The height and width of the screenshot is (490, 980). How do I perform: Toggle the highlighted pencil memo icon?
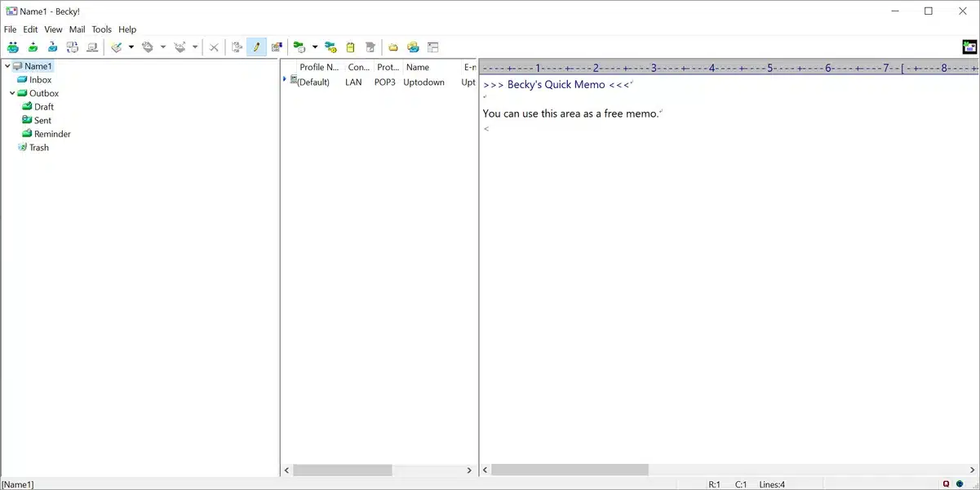click(256, 47)
